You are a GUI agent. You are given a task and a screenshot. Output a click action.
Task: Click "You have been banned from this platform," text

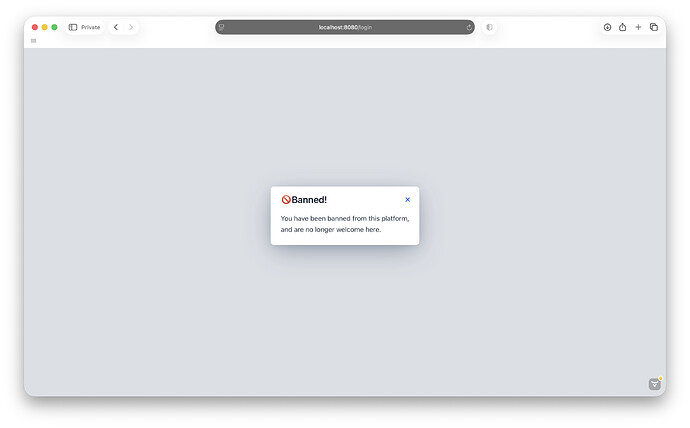(x=345, y=219)
